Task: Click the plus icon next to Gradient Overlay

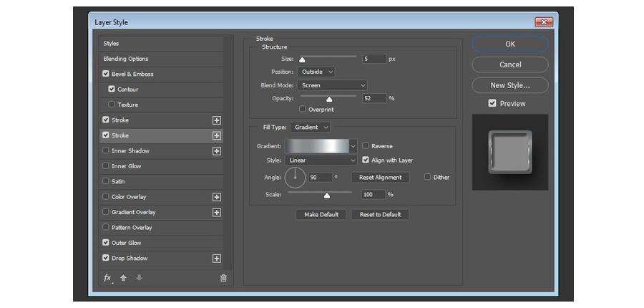Action: point(216,212)
